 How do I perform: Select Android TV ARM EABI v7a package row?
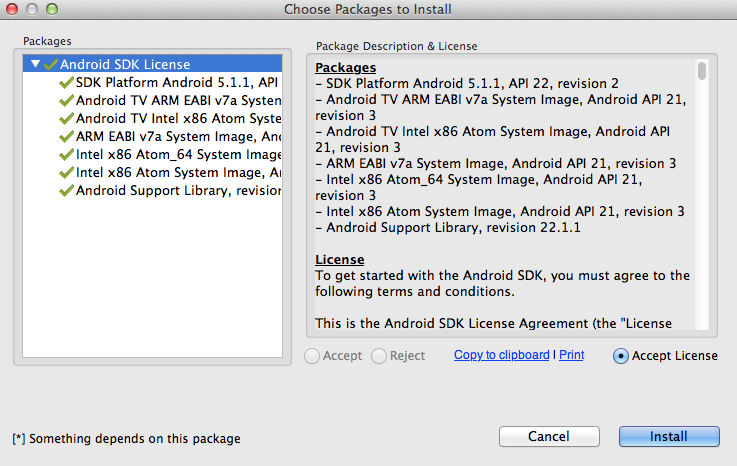point(152,100)
